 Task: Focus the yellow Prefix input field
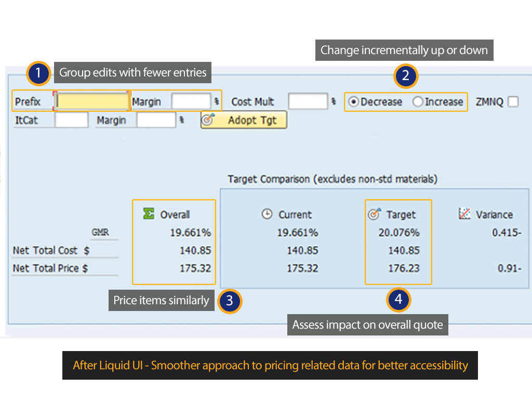(x=92, y=101)
